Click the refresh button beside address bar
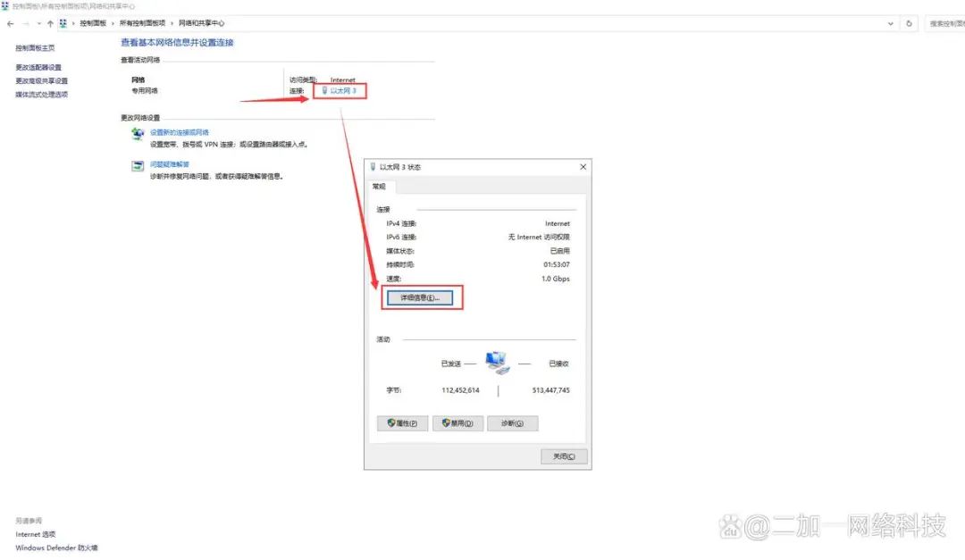 pos(910,23)
